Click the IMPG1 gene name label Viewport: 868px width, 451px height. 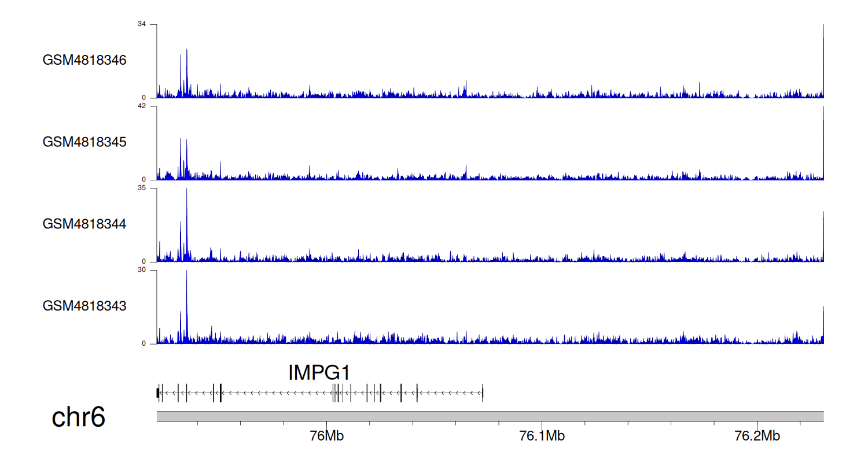pos(319,373)
